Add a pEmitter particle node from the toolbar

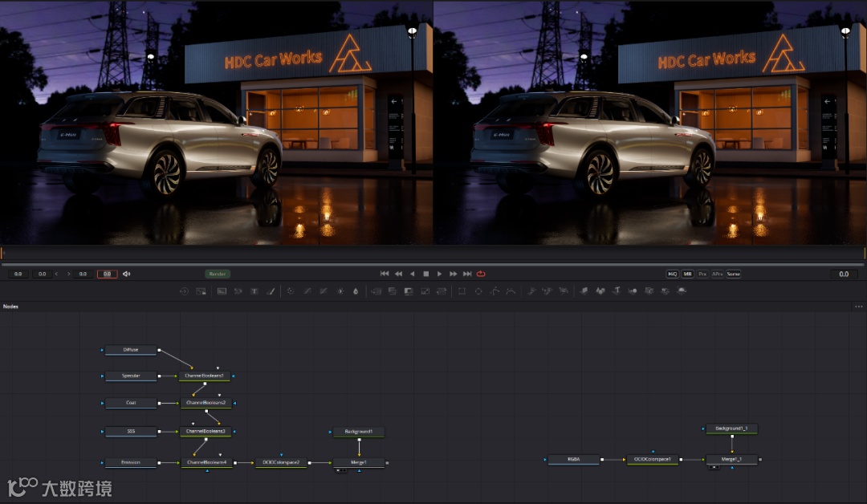(531, 291)
